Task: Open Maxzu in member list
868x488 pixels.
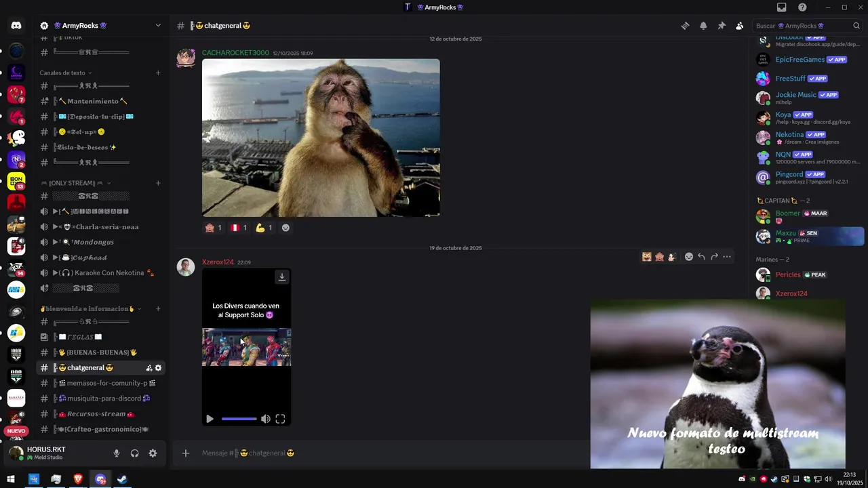Action: [809, 236]
